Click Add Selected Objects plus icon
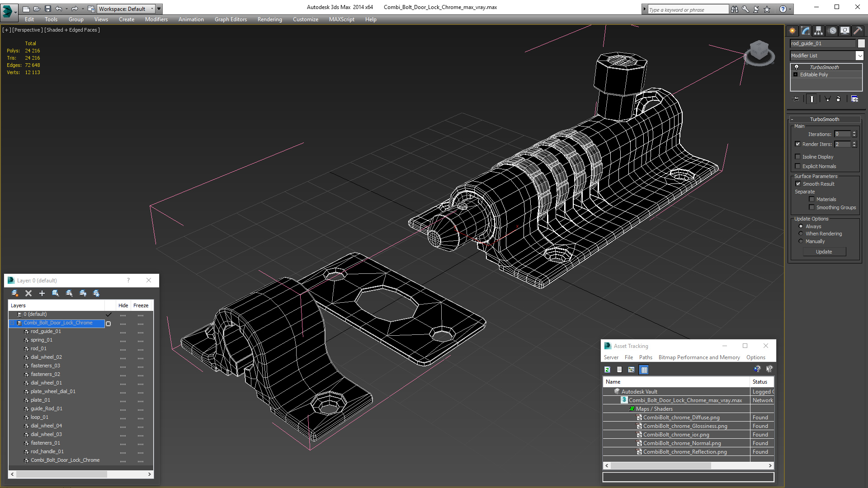This screenshot has width=868, height=488. click(42, 293)
